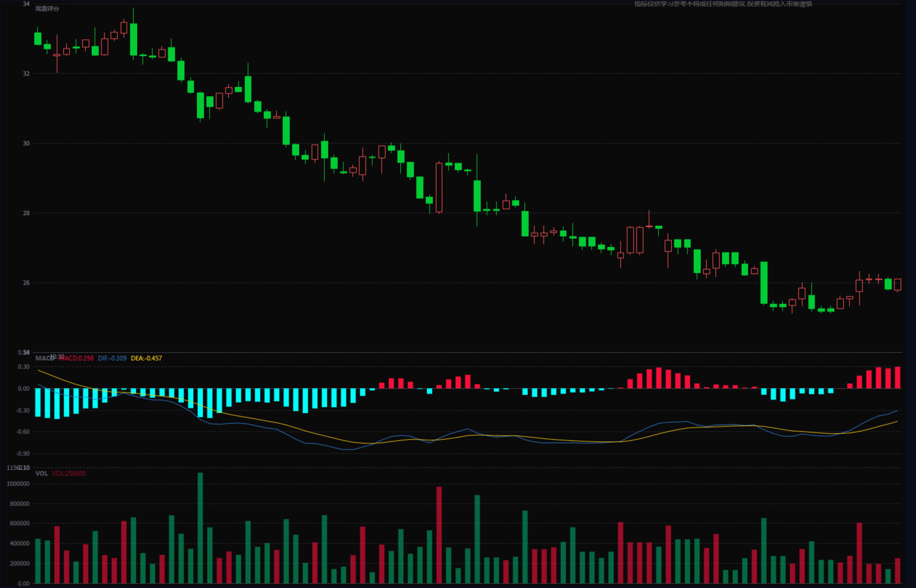This screenshot has width=916, height=588.
Task: Click the -0.90 MACD axis label
Action: click(x=23, y=454)
